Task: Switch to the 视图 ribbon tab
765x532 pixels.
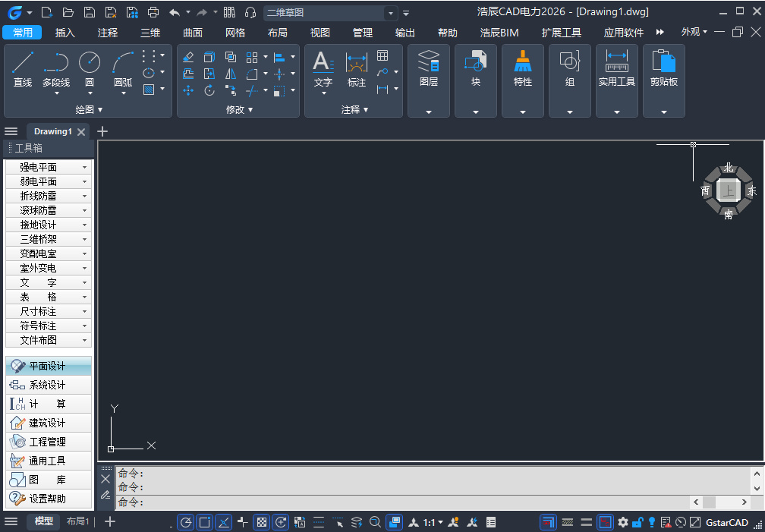Action: click(320, 33)
